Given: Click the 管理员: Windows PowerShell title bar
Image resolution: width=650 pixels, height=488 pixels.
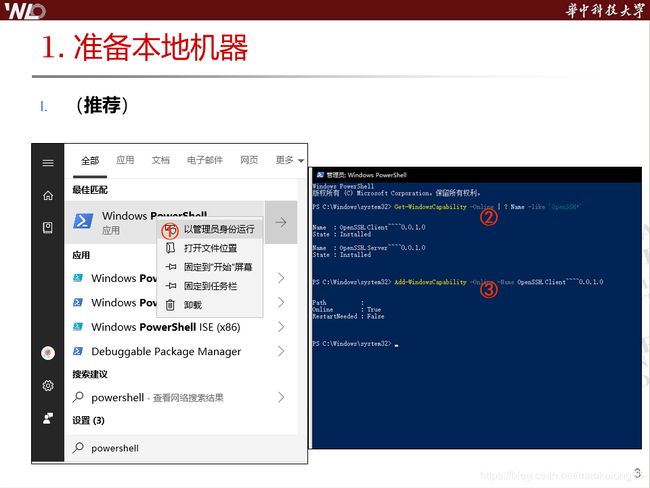Looking at the screenshot, I should pyautogui.click(x=477, y=175).
